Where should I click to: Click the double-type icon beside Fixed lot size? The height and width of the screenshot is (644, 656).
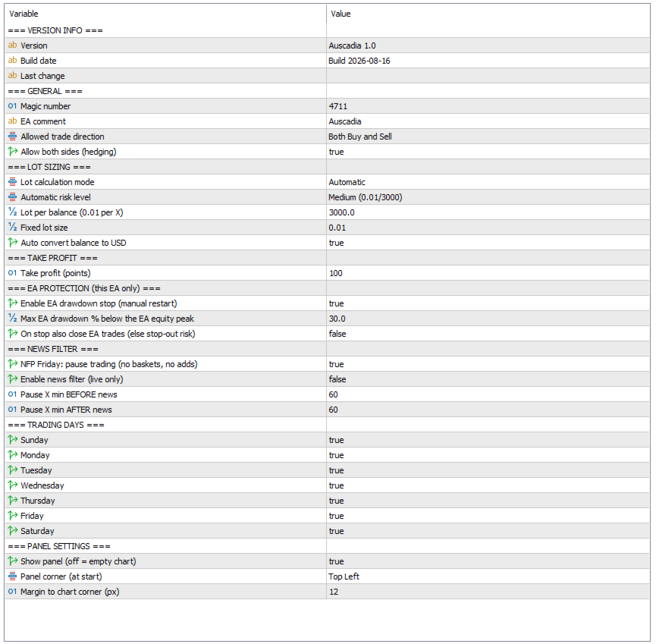(13, 228)
